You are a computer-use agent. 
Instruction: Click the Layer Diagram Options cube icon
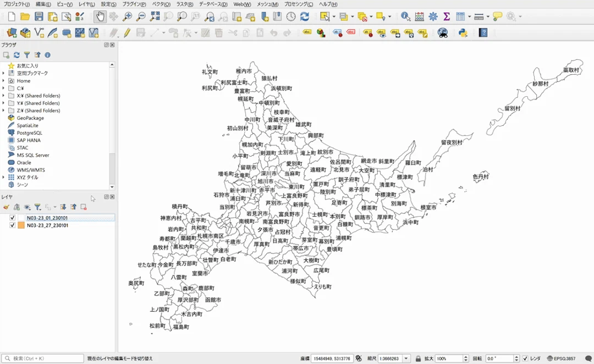tap(321, 33)
